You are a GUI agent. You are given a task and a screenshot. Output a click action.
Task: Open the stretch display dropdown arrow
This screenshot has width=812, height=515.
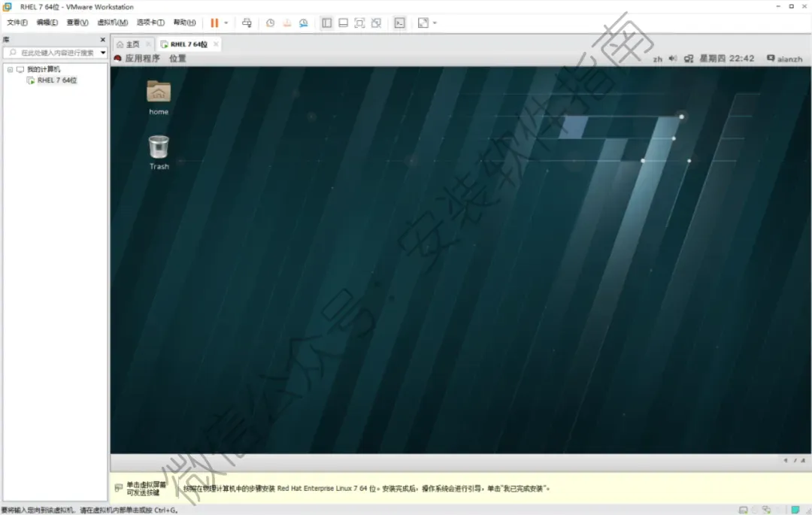click(435, 23)
